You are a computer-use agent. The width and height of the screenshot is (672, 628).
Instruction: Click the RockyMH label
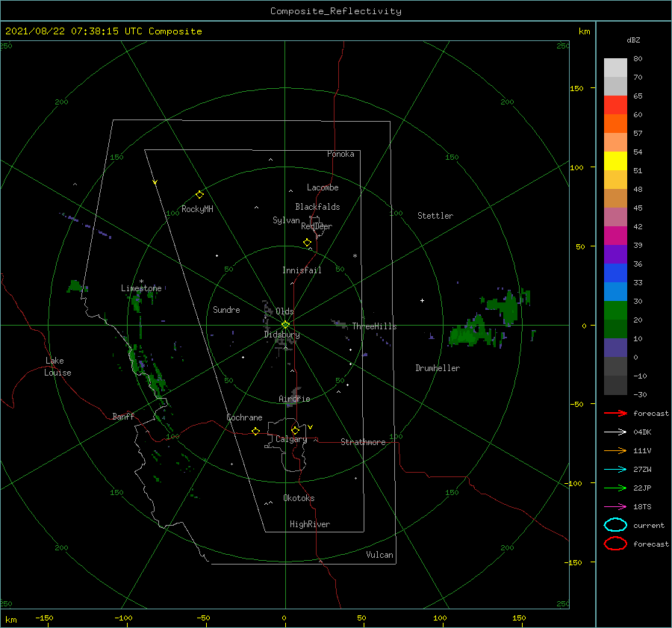tap(197, 209)
